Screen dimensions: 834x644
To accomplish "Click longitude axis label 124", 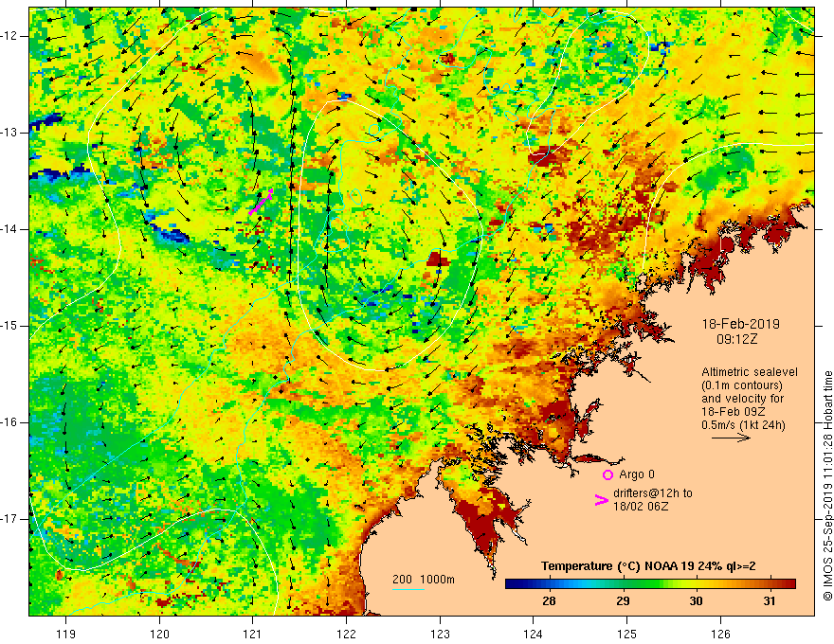I will pos(534,634).
